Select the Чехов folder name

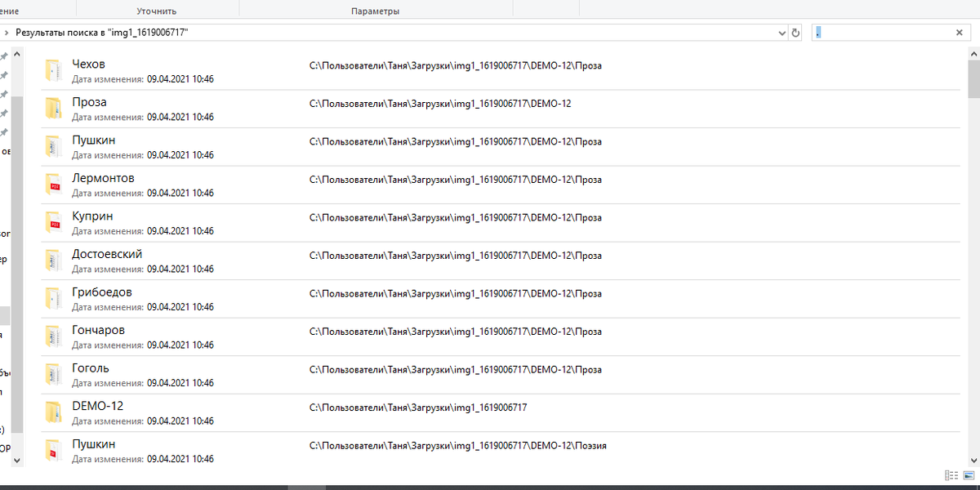pyautogui.click(x=88, y=64)
